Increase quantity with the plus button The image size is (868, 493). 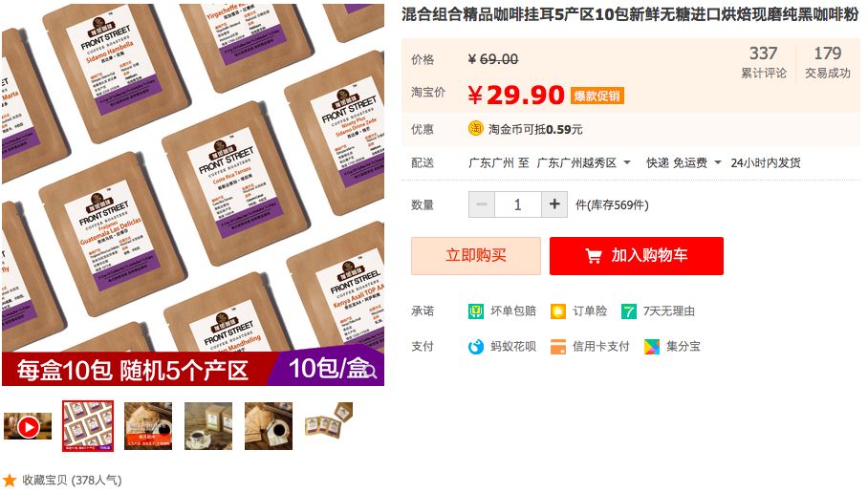(x=554, y=204)
